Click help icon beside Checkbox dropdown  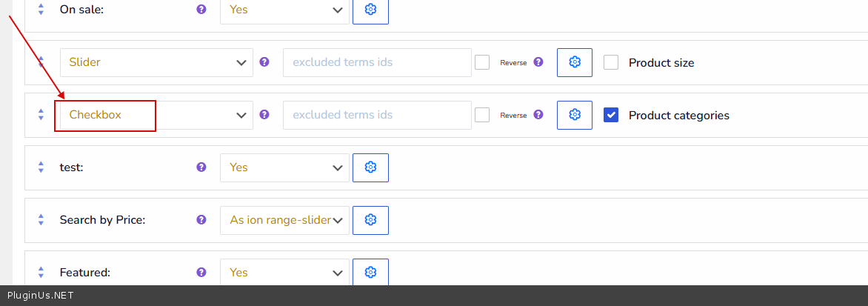[x=264, y=115]
